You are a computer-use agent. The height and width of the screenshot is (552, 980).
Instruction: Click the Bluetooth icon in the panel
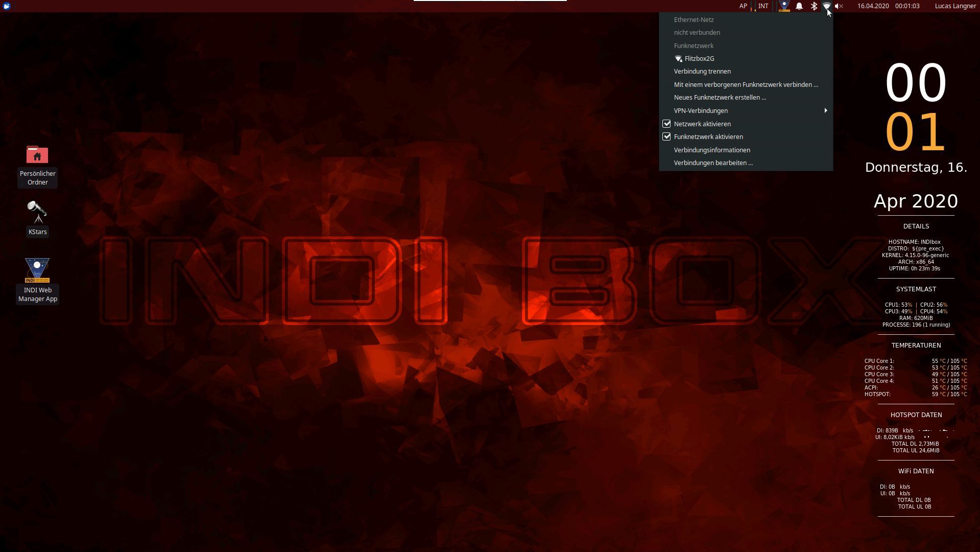click(x=814, y=6)
